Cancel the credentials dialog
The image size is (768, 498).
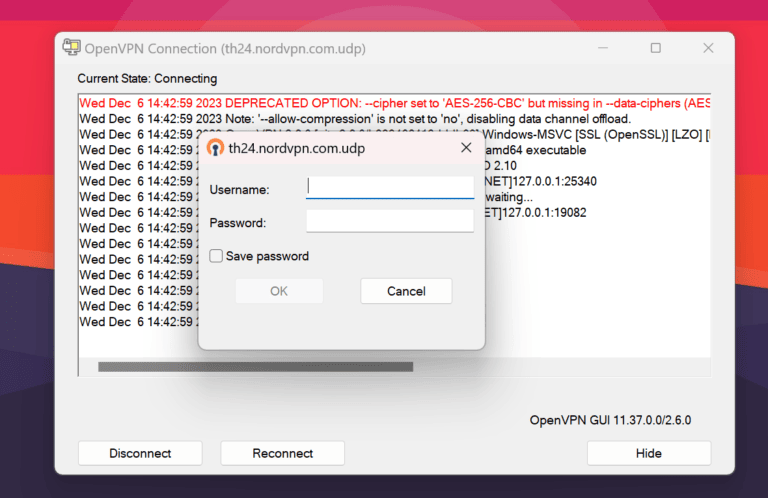406,291
